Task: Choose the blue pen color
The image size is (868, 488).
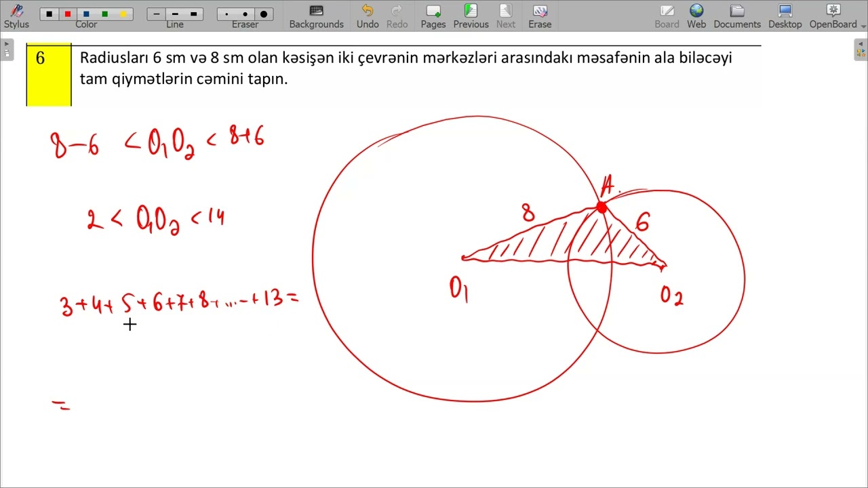Action: tap(86, 14)
